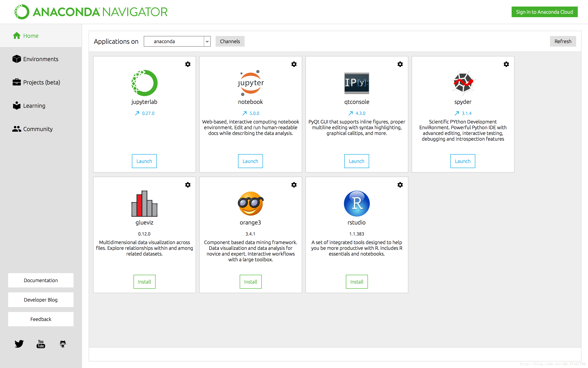This screenshot has width=588, height=368.
Task: Launch jupyterlab
Action: (x=144, y=161)
